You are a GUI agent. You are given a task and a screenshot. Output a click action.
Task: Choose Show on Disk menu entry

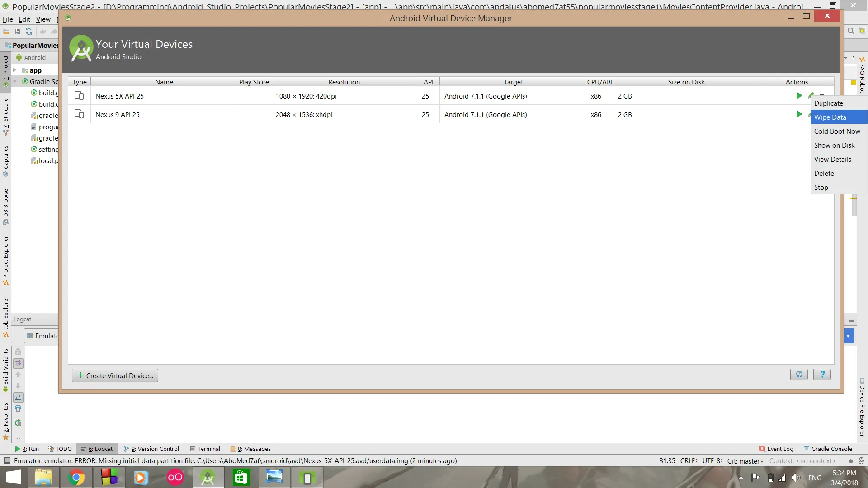click(x=834, y=145)
